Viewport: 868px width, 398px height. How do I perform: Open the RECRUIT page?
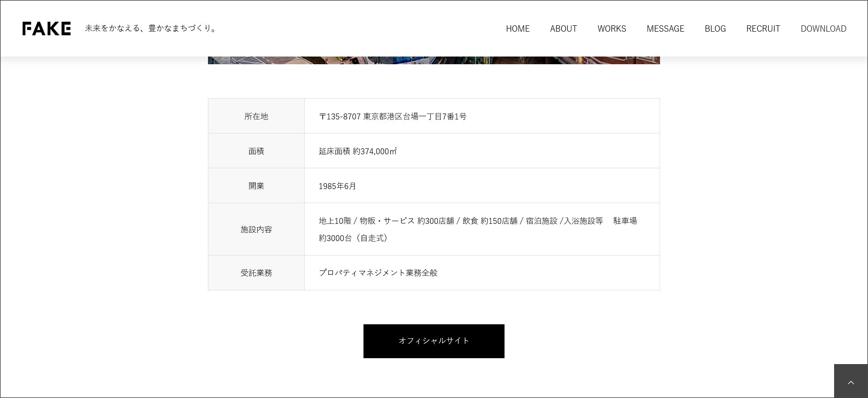click(763, 28)
